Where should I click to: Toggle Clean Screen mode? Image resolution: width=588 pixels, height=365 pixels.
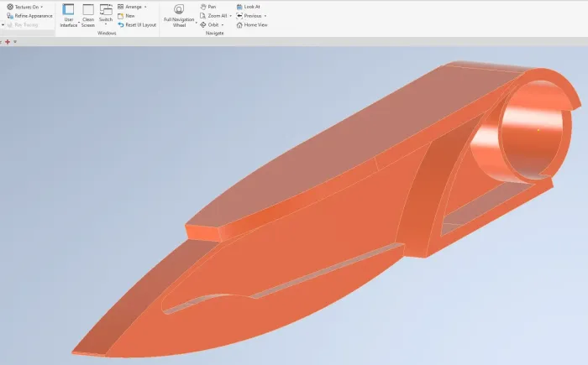(87, 17)
